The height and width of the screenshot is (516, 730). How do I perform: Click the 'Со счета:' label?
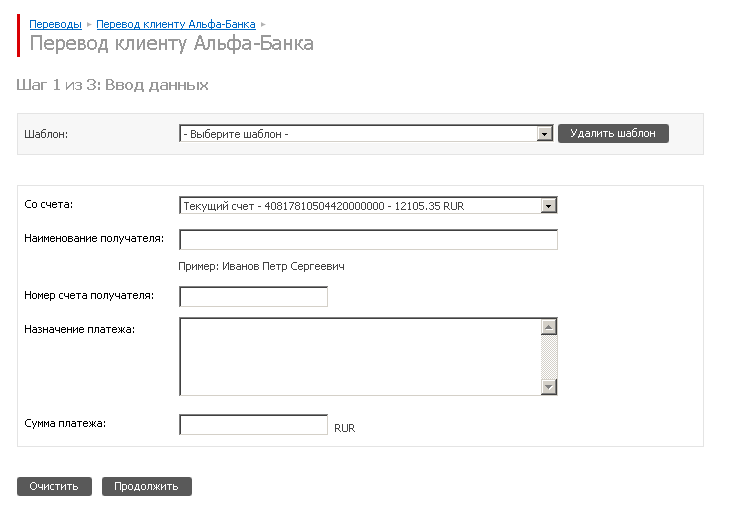tap(48, 204)
